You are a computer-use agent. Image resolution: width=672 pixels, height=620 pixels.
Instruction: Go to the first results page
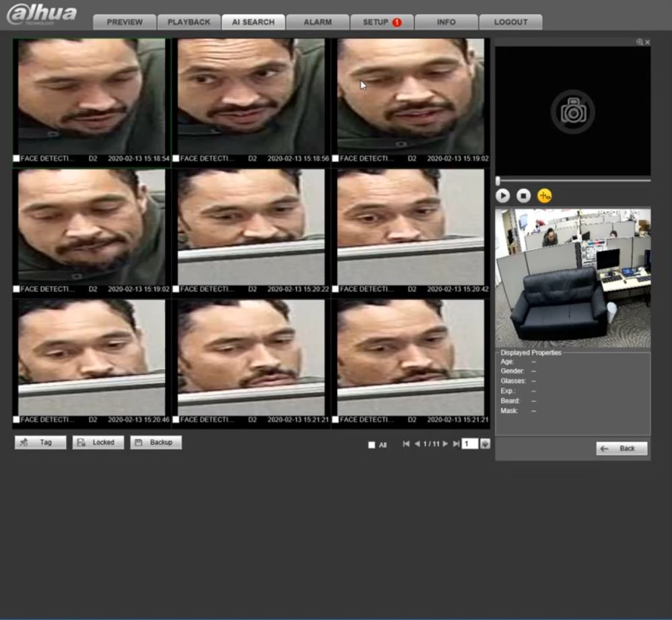(406, 444)
